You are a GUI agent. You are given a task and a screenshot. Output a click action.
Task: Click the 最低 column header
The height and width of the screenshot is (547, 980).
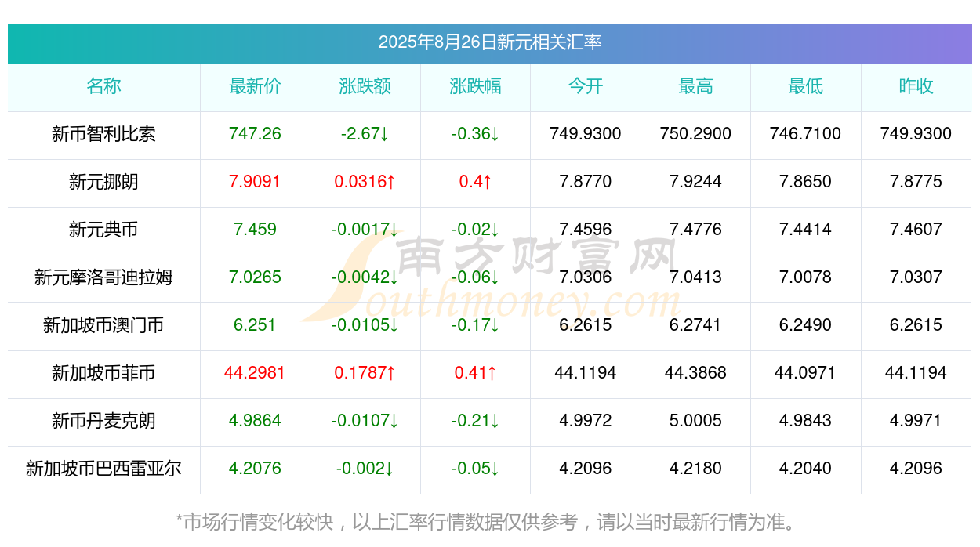pos(806,86)
